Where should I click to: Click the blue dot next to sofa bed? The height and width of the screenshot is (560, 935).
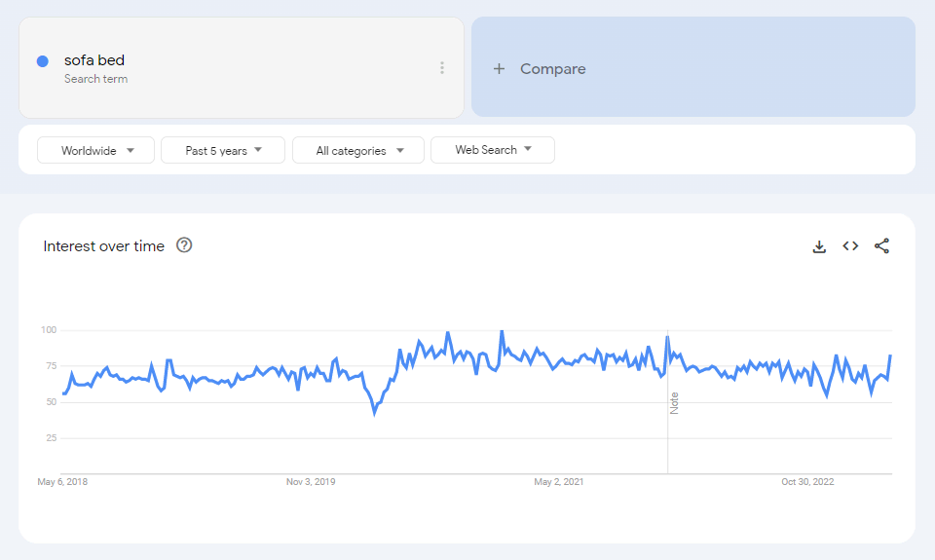point(43,61)
